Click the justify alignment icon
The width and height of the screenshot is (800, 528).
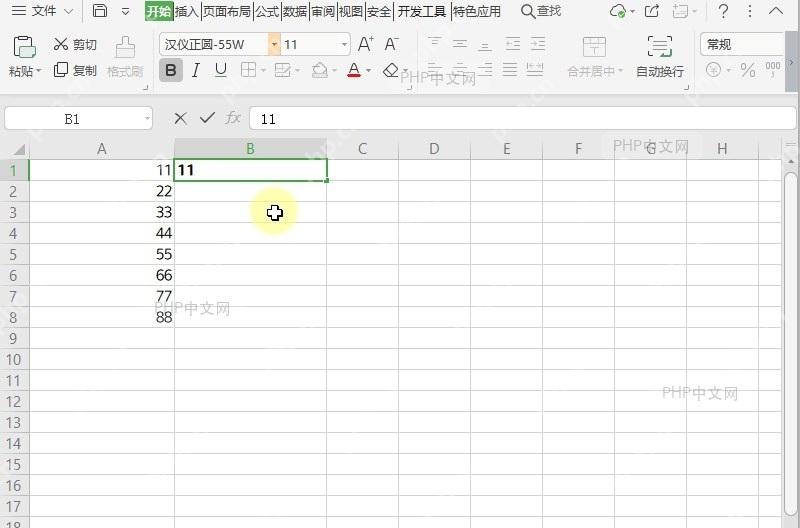510,69
